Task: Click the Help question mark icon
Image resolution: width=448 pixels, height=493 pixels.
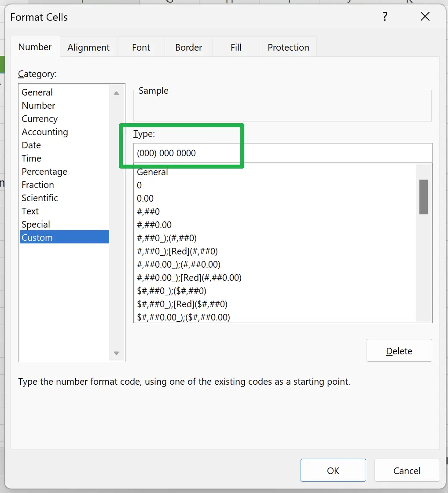Action: [385, 17]
